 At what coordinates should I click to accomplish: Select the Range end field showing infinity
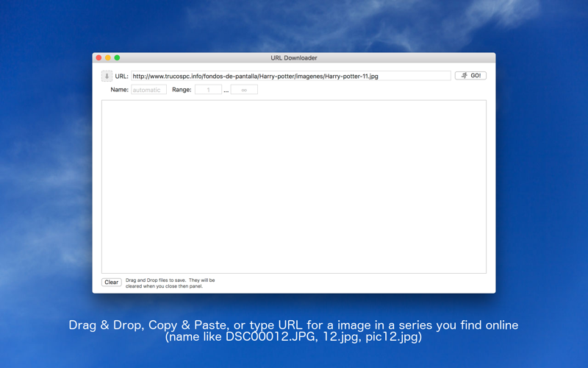[244, 90]
